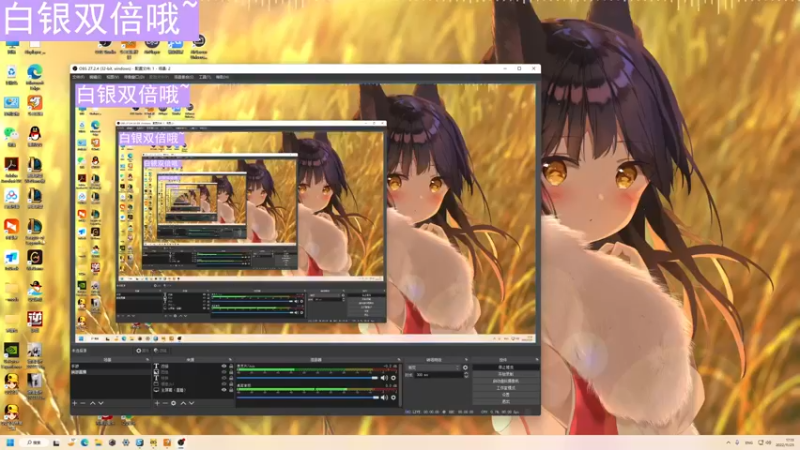Viewport: 800px width, 450px height.
Task: Open the 停靠窗口 (Docks) menu in OBS
Action: (x=134, y=77)
